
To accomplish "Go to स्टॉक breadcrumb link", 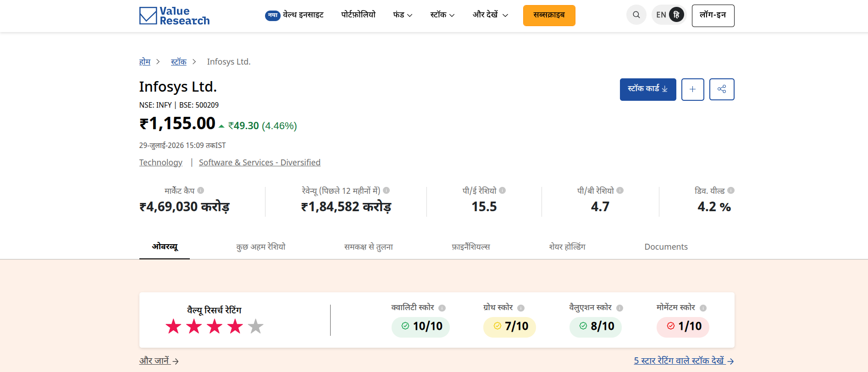I will (179, 62).
